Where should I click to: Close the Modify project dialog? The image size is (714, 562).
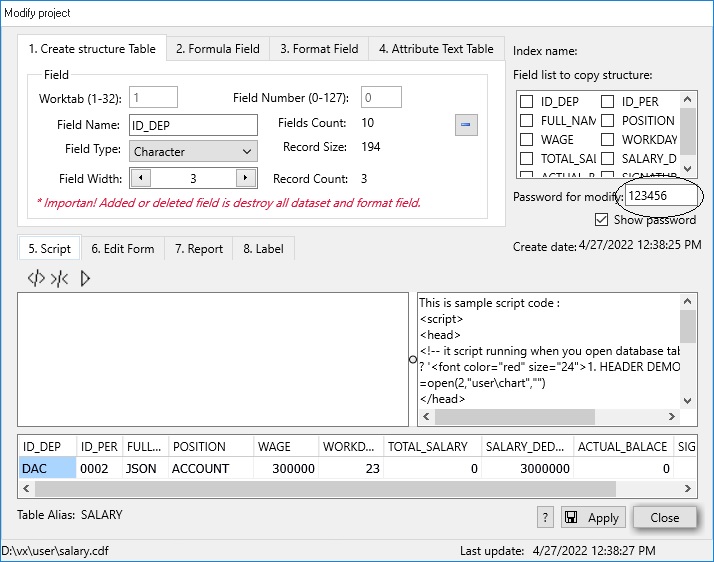[x=664, y=517]
